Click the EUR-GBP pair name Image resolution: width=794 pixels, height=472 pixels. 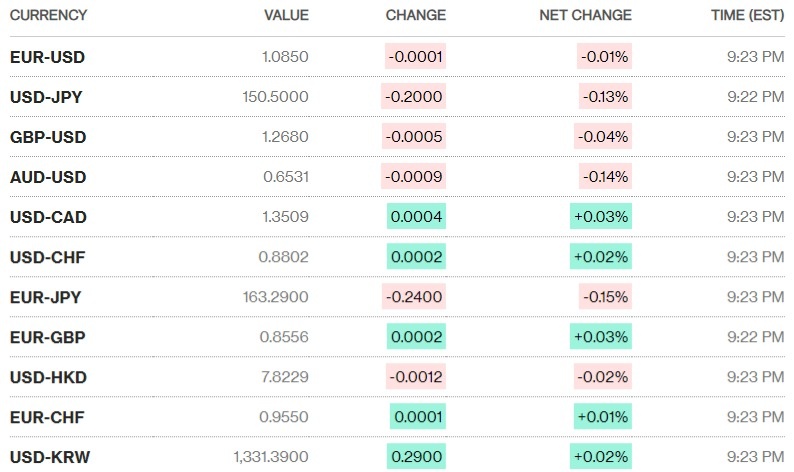click(47, 337)
